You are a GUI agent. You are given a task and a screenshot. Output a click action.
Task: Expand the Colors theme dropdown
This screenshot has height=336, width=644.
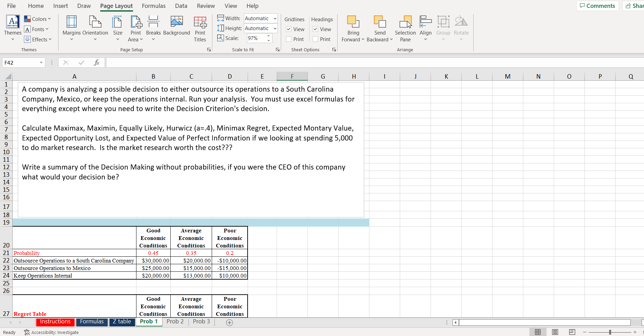click(x=38, y=19)
